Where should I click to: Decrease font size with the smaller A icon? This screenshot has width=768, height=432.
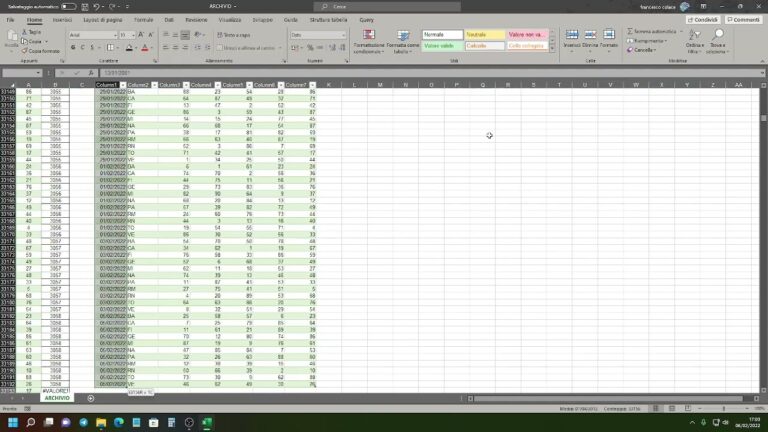(151, 35)
